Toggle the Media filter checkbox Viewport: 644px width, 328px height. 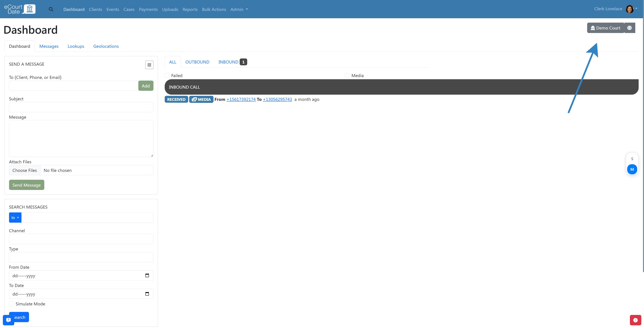347,75
